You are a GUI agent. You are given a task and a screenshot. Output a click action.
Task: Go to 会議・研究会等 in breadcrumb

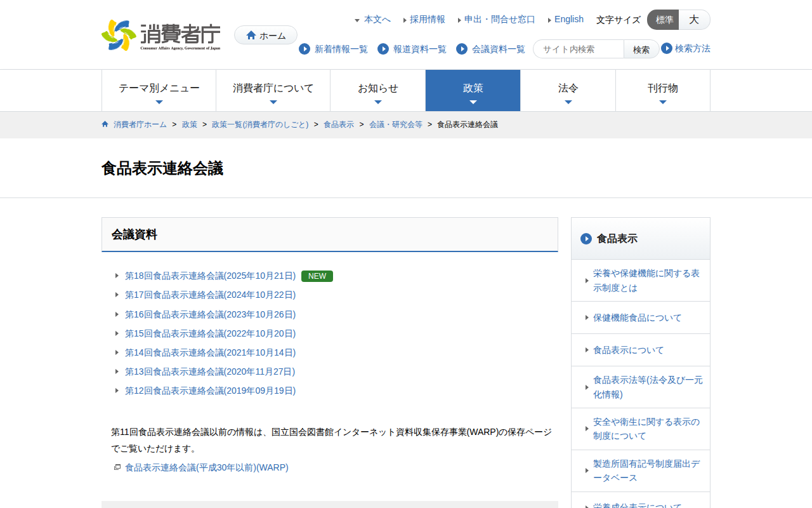point(396,124)
